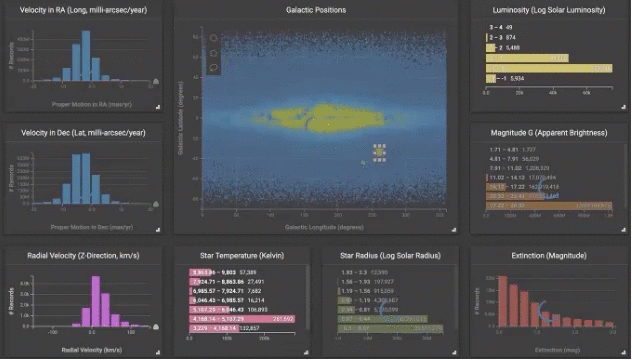Click resize handle of Extinction panel
This screenshot has height=360, width=632.
(x=624, y=352)
